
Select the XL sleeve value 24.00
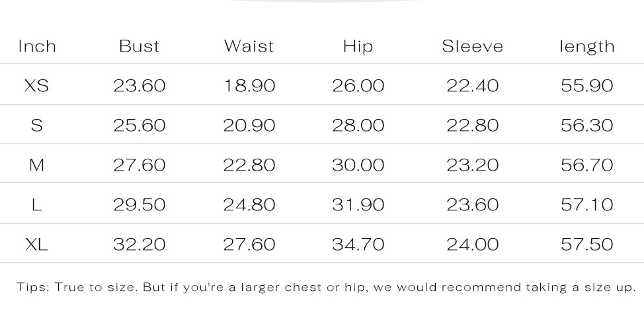pos(472,245)
